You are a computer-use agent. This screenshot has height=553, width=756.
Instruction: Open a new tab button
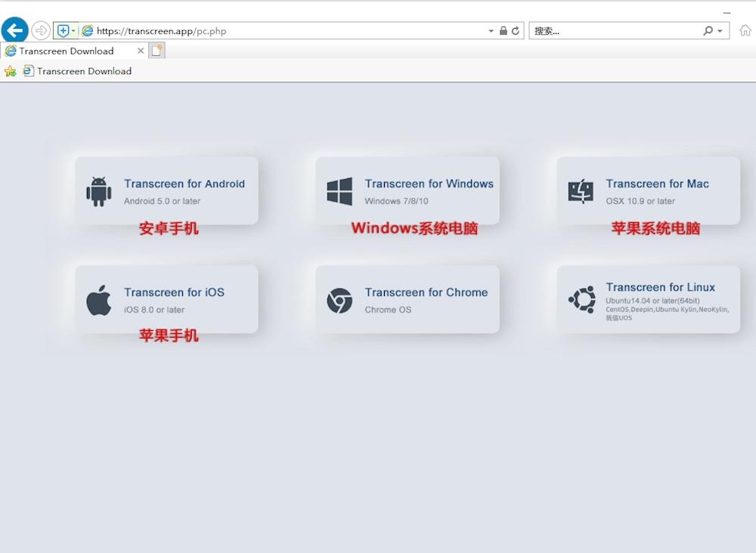click(x=156, y=51)
